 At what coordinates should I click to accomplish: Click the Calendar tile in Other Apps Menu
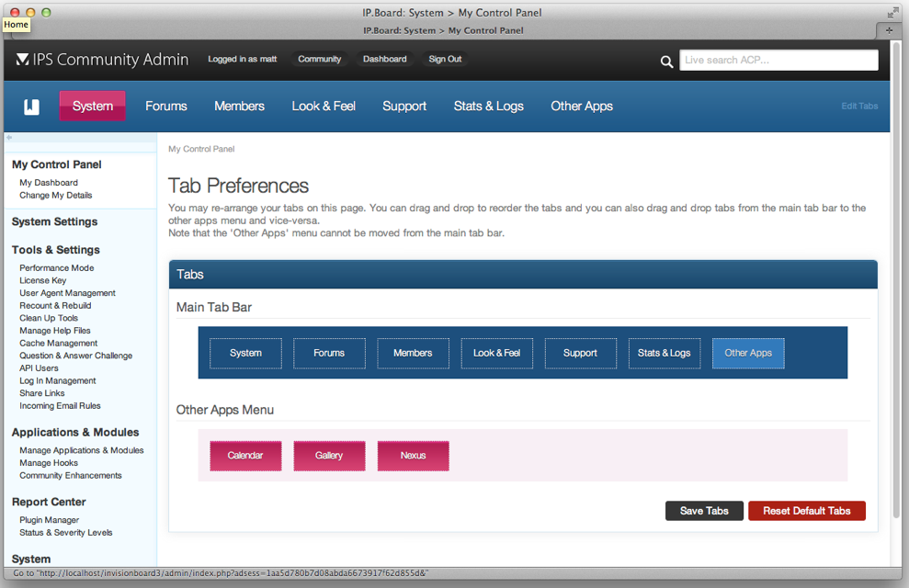point(245,456)
